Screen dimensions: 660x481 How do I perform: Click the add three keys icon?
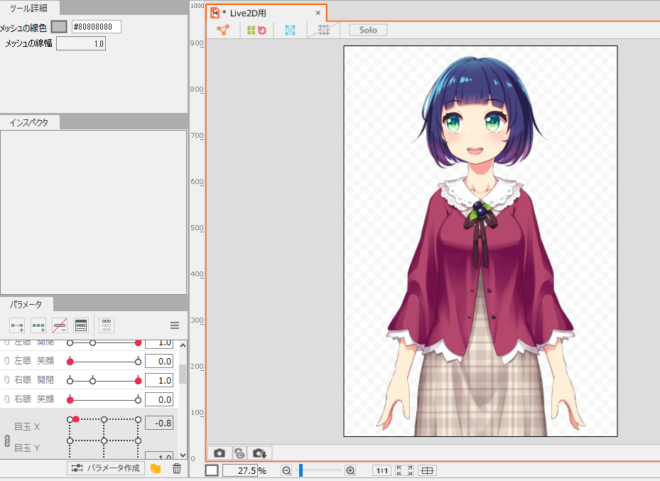[x=38, y=325]
